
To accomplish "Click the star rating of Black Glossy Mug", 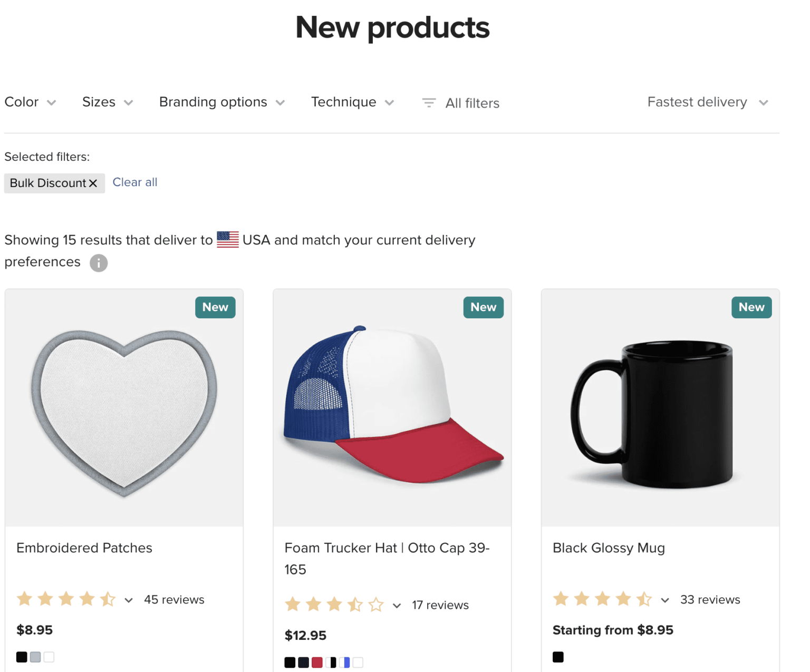I will [602, 599].
